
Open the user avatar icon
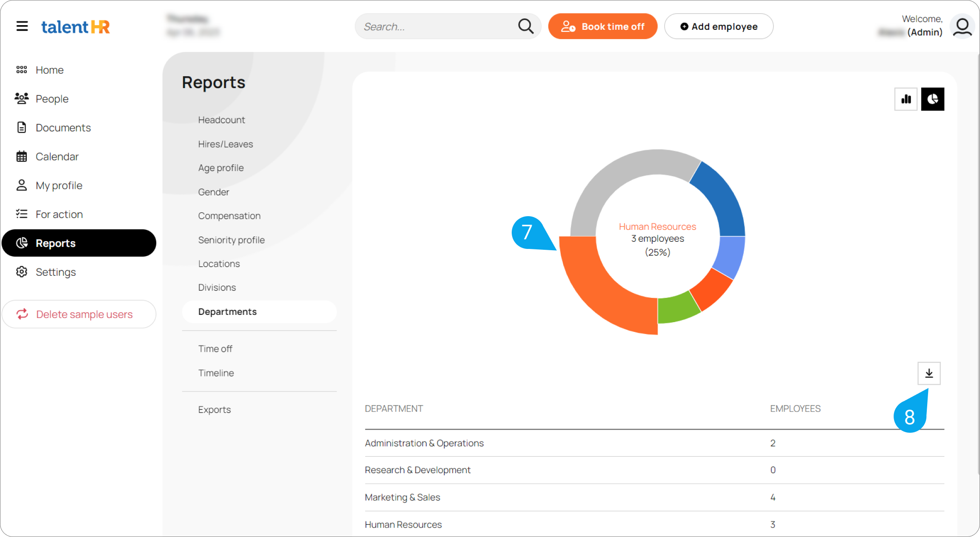(962, 26)
